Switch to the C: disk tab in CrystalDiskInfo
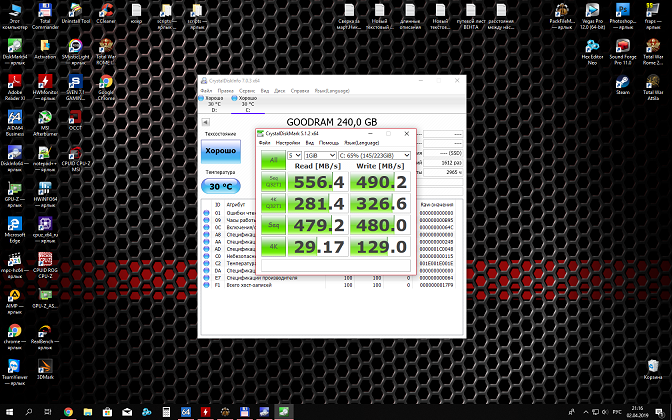Screen dimensions: 672x420 coord(248,104)
